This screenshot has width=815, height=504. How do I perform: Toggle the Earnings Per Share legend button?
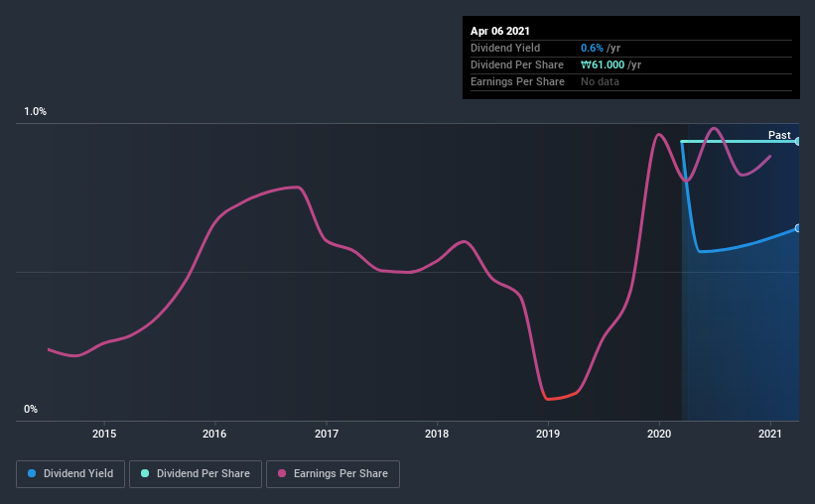(x=334, y=474)
